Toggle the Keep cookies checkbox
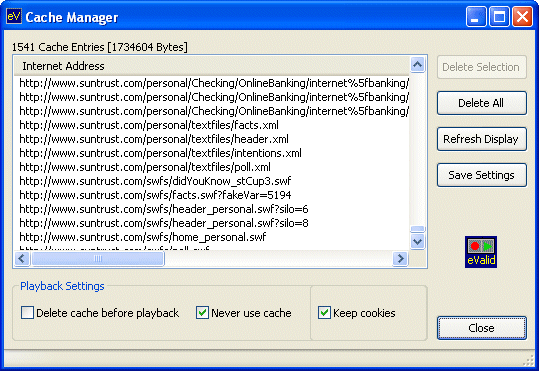This screenshot has width=539, height=371. tap(324, 313)
